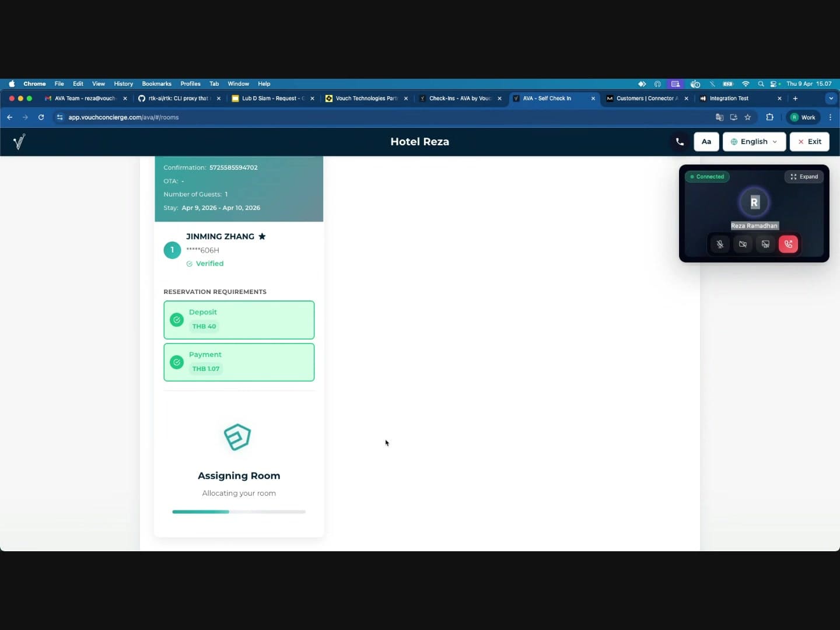840x630 pixels.
Task: Switch to the Integration Test tab
Action: 729,99
